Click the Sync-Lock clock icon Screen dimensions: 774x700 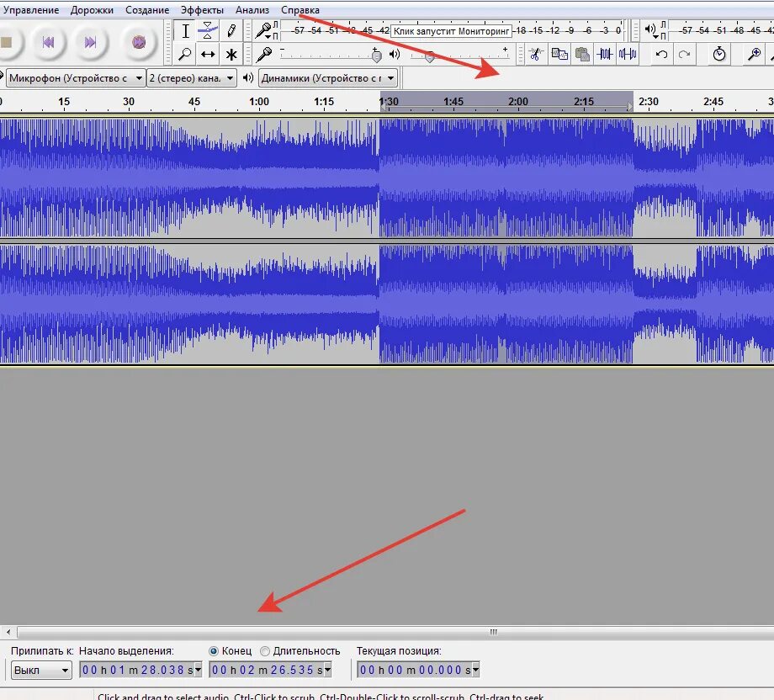[719, 54]
